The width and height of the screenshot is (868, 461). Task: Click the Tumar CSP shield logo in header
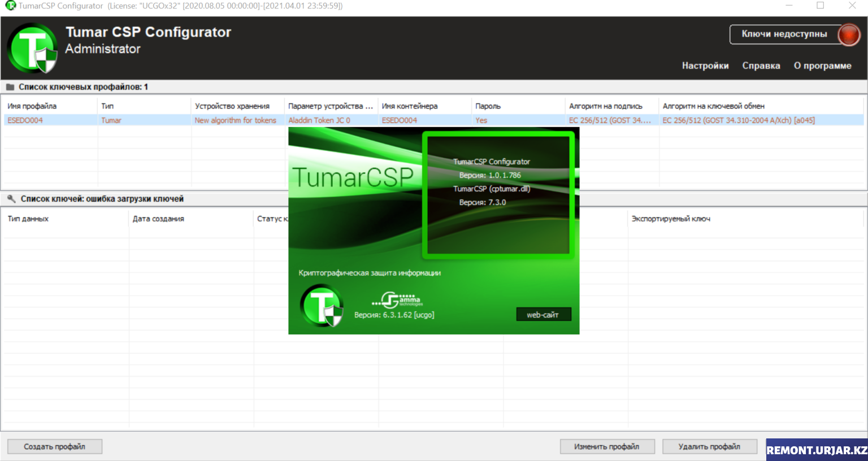(x=32, y=48)
